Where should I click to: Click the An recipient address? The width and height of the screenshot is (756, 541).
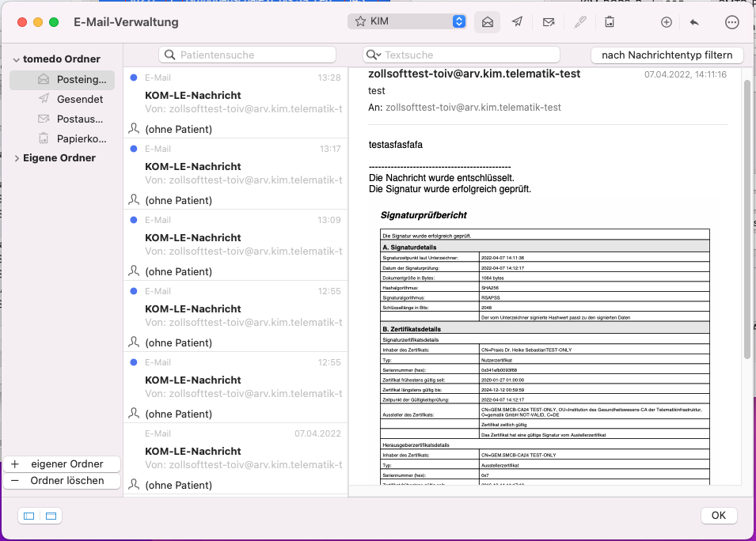(x=473, y=108)
